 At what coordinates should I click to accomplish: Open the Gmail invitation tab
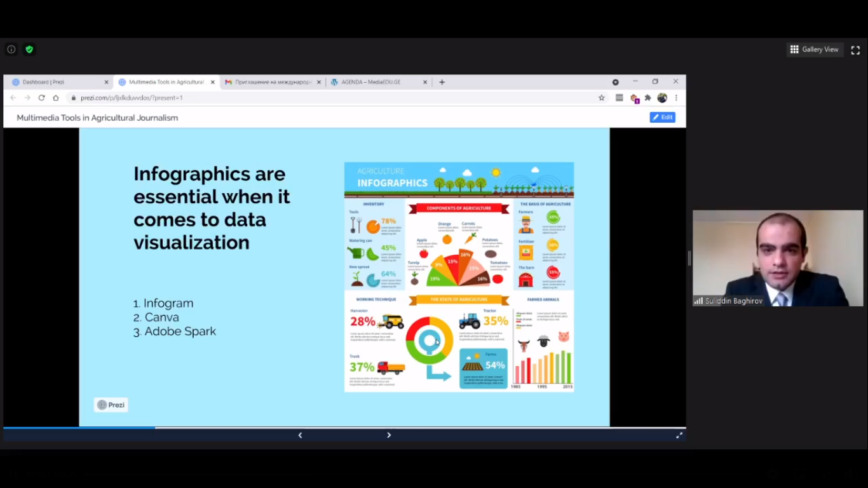point(270,82)
